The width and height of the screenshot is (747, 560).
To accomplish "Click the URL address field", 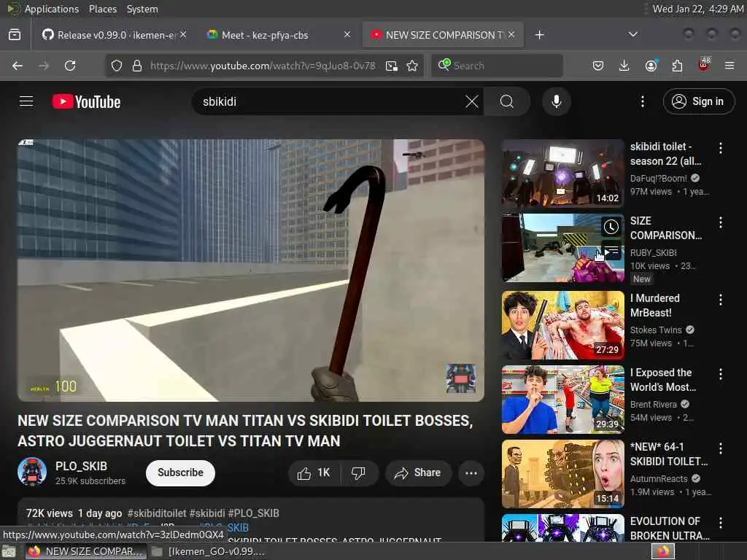I will 263,66.
